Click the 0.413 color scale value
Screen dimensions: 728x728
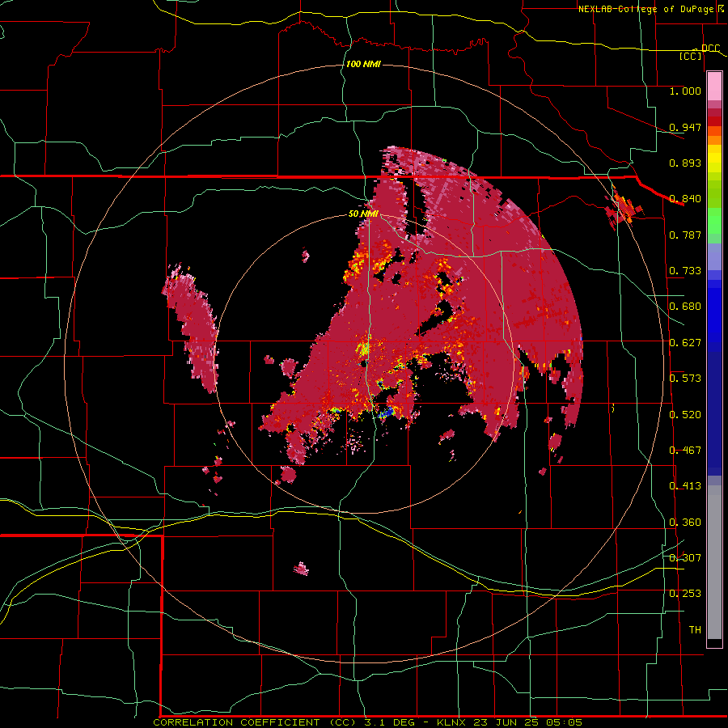(685, 486)
